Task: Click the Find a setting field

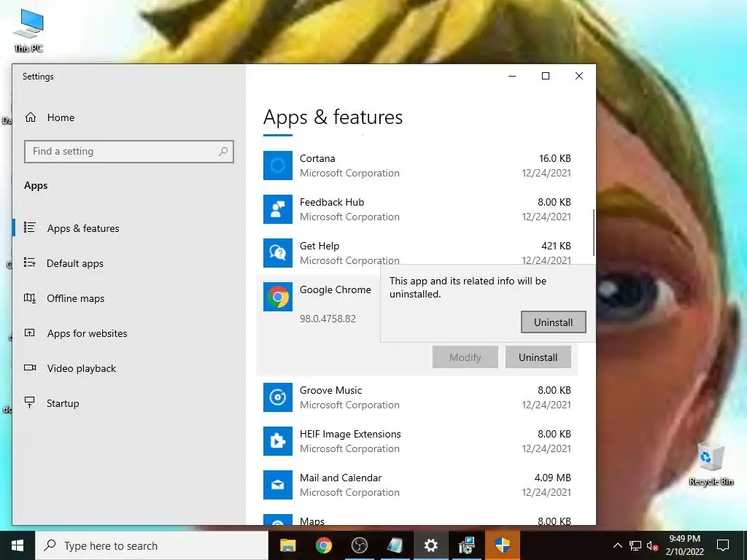Action: 128,152
